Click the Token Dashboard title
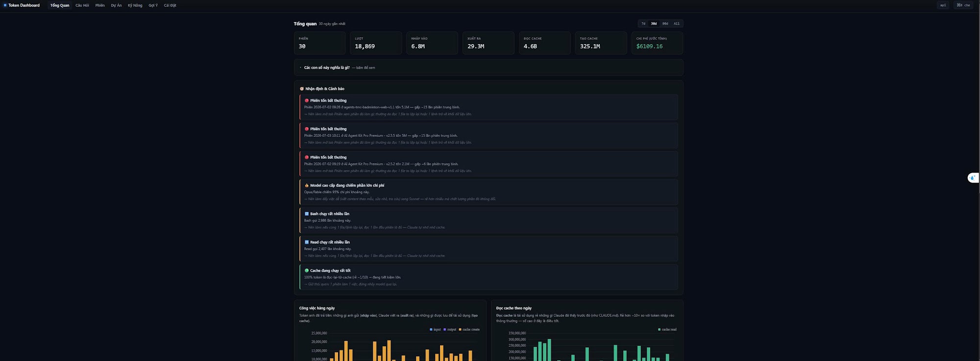The image size is (980, 361). 24,5
